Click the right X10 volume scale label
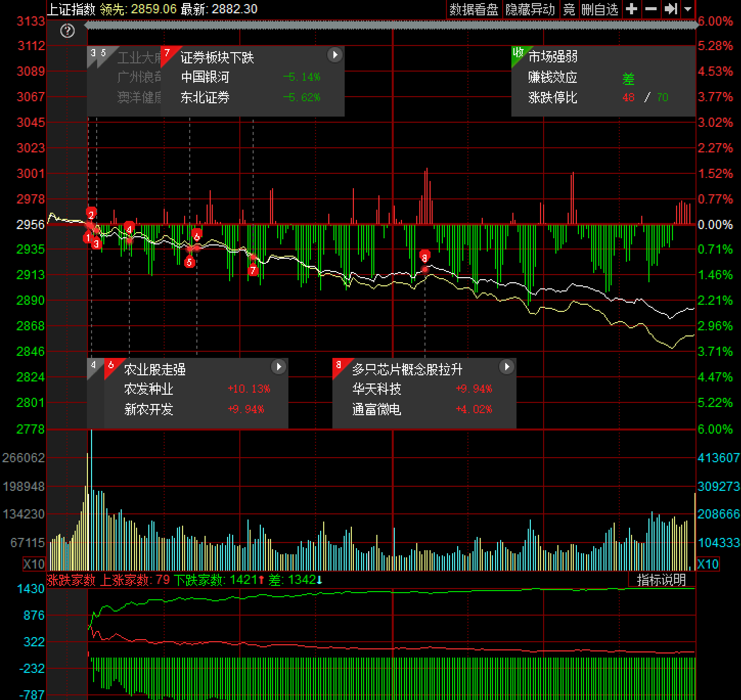The height and width of the screenshot is (700, 741). point(708,564)
